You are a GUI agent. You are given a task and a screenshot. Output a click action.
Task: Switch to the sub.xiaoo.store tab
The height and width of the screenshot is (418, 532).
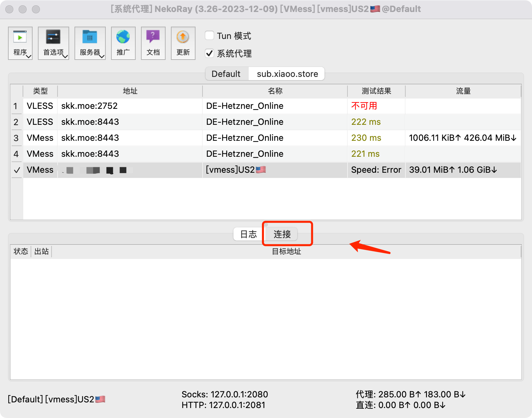click(x=287, y=74)
